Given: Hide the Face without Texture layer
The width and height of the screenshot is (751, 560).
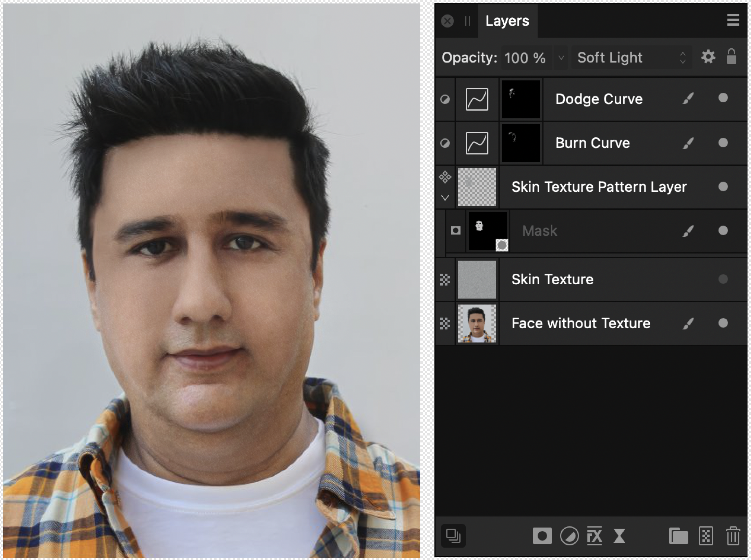Looking at the screenshot, I should 723,323.
